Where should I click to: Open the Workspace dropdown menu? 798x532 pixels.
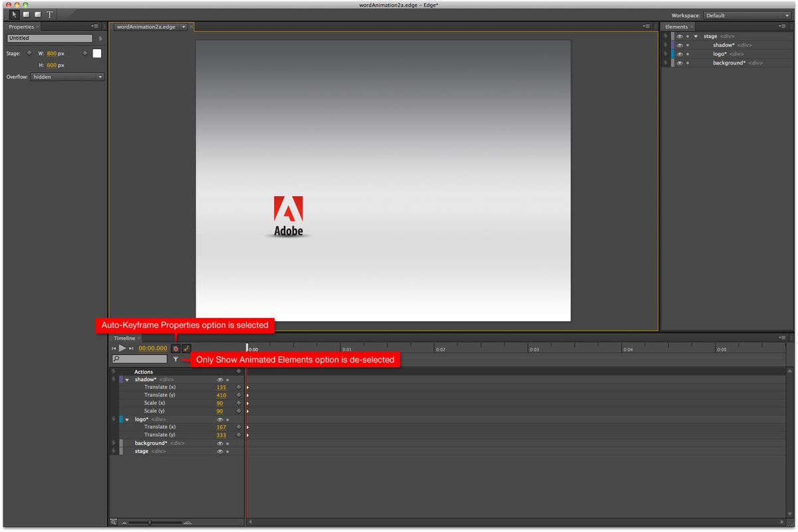tap(746, 15)
